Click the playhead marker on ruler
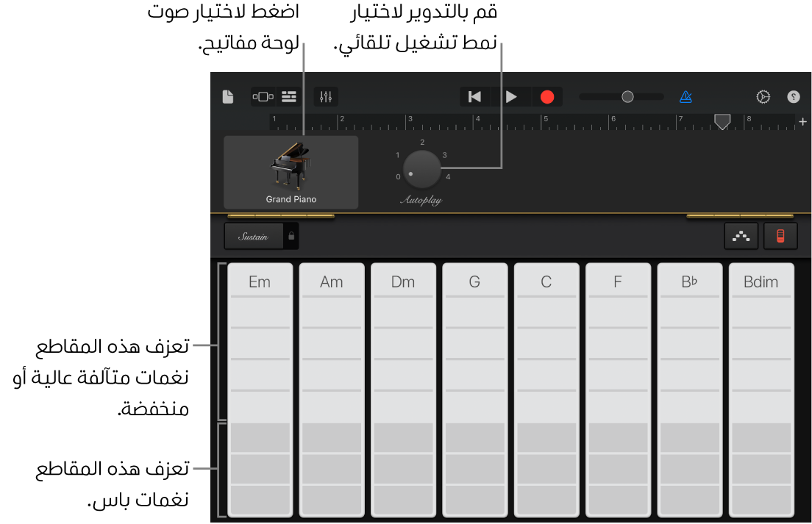Image resolution: width=812 pixels, height=524 pixels. click(x=722, y=121)
